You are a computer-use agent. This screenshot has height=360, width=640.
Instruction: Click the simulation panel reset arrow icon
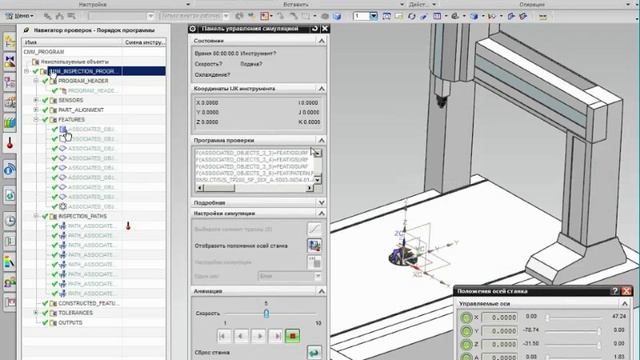click(x=315, y=29)
